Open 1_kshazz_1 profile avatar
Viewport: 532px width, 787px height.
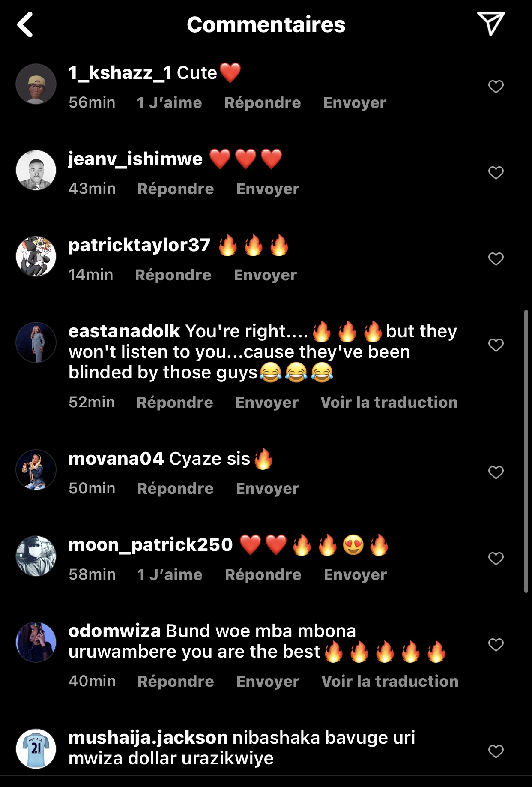[36, 84]
